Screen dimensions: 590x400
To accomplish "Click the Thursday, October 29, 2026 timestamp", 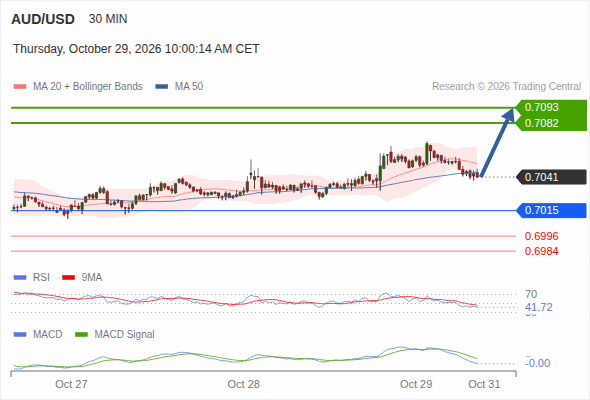I will pos(136,49).
